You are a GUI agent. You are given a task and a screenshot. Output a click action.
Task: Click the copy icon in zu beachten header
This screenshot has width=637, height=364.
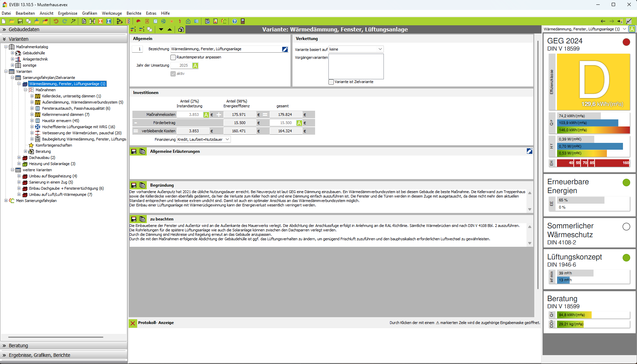142,219
